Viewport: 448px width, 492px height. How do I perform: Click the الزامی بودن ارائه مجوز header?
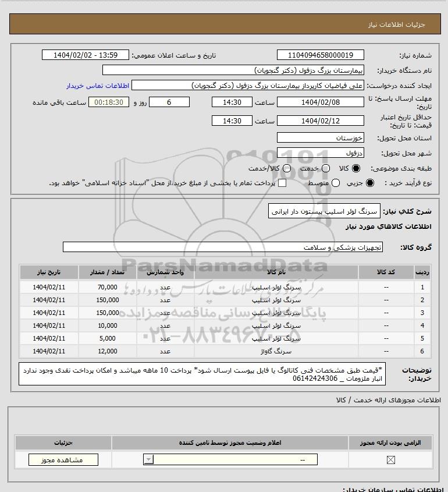(x=390, y=443)
